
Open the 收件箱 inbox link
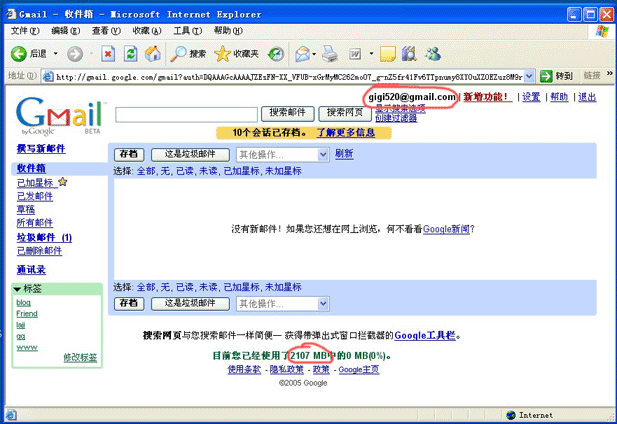click(x=31, y=168)
